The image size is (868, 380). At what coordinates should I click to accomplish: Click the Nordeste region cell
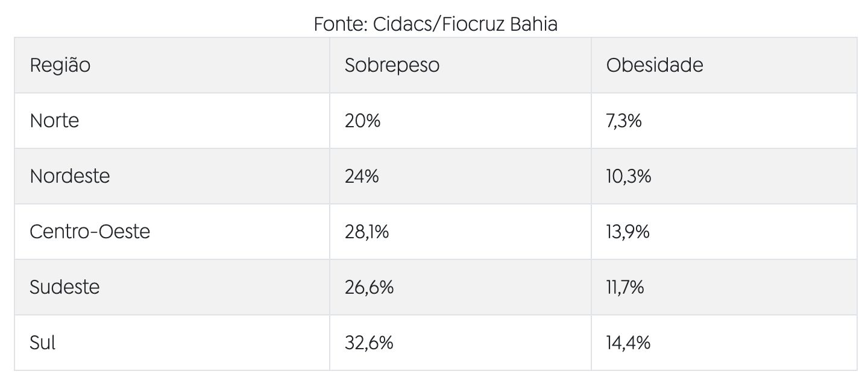pos(70,176)
